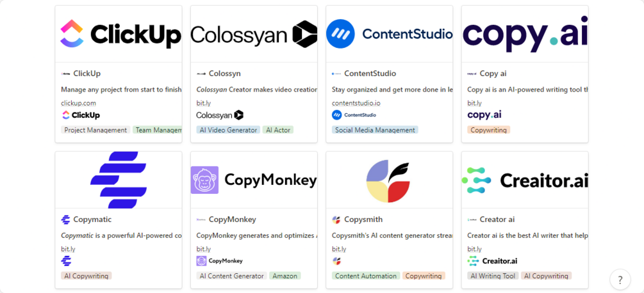The height and width of the screenshot is (293, 644).
Task: Open bit.ly link on CopyMonkey card
Action: (x=203, y=249)
